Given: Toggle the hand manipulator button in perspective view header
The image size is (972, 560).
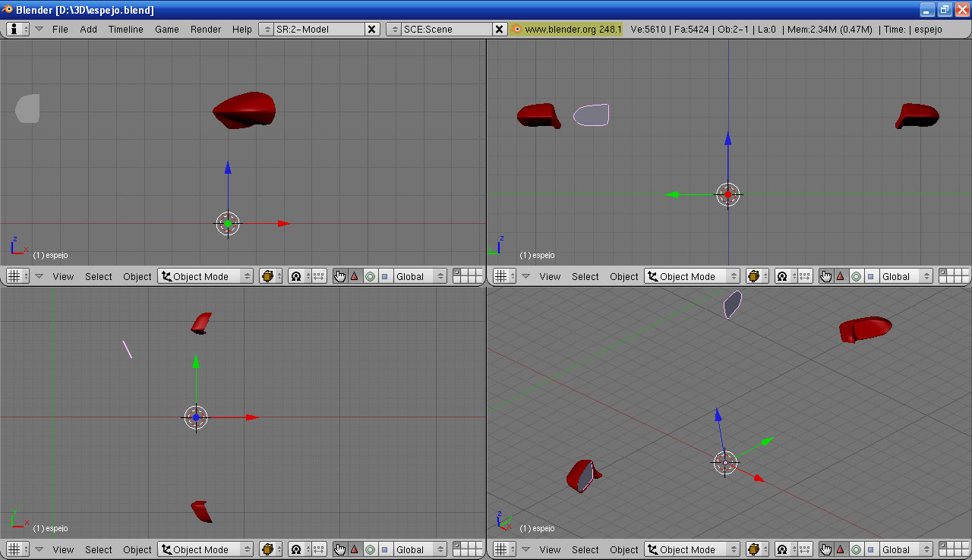Looking at the screenshot, I should pos(826,549).
